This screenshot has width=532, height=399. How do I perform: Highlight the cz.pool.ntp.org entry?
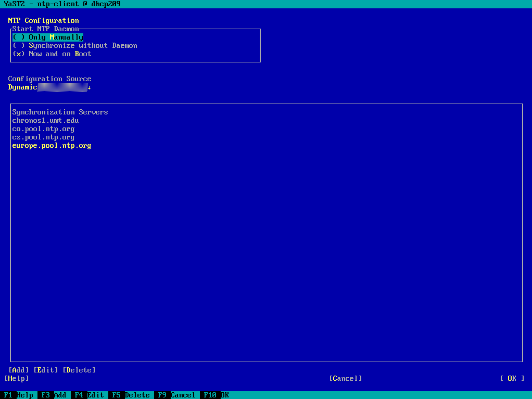(x=43, y=137)
